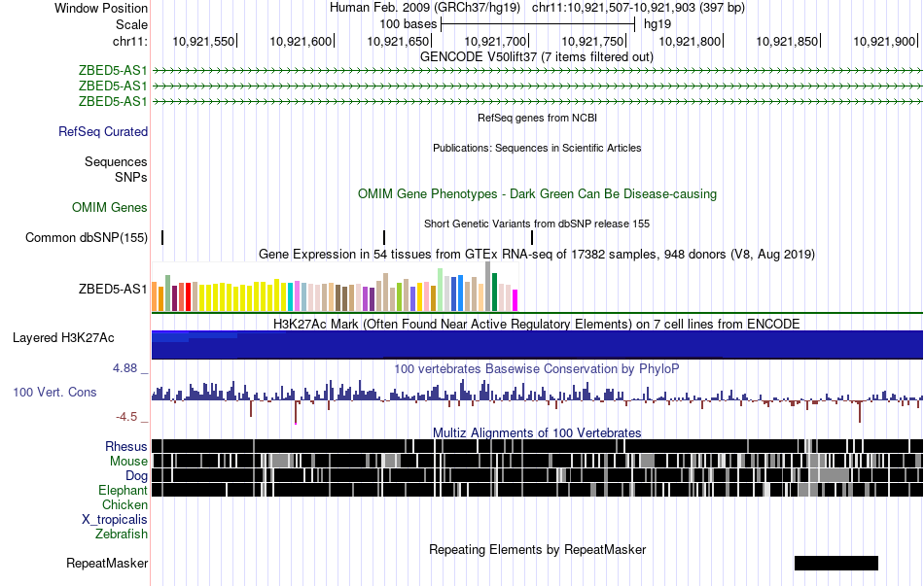
Task: Click the RefSeq genes from NCBI title
Action: click(x=538, y=118)
